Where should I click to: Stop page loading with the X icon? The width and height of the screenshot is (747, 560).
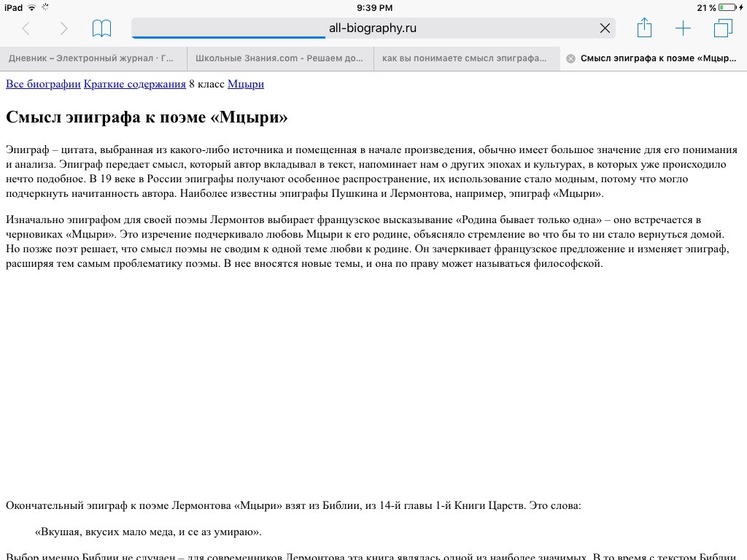(x=605, y=28)
